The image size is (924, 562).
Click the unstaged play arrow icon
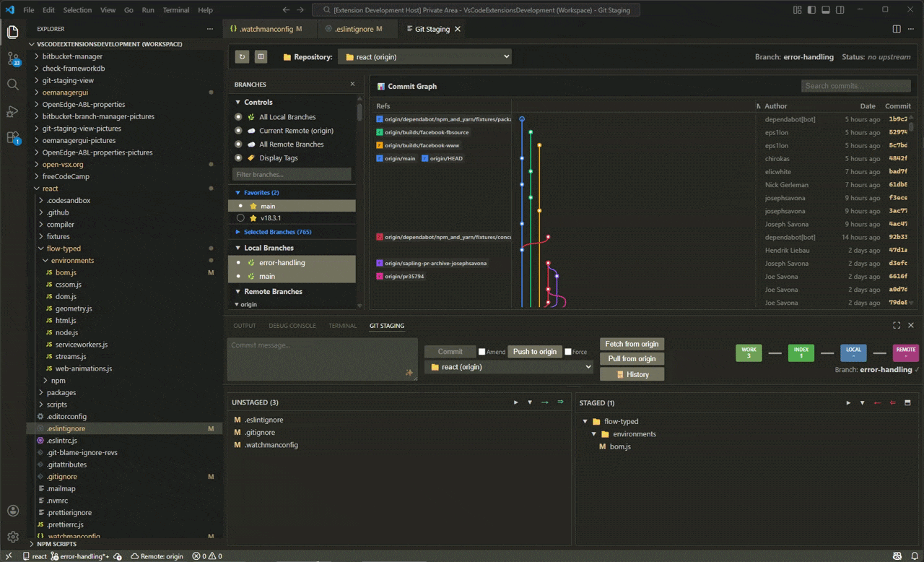pos(515,402)
